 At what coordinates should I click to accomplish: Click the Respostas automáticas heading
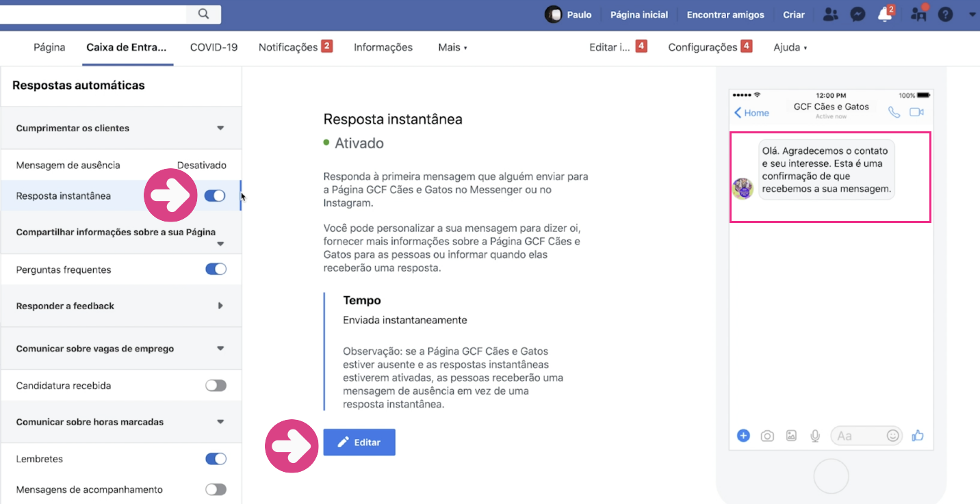(79, 85)
